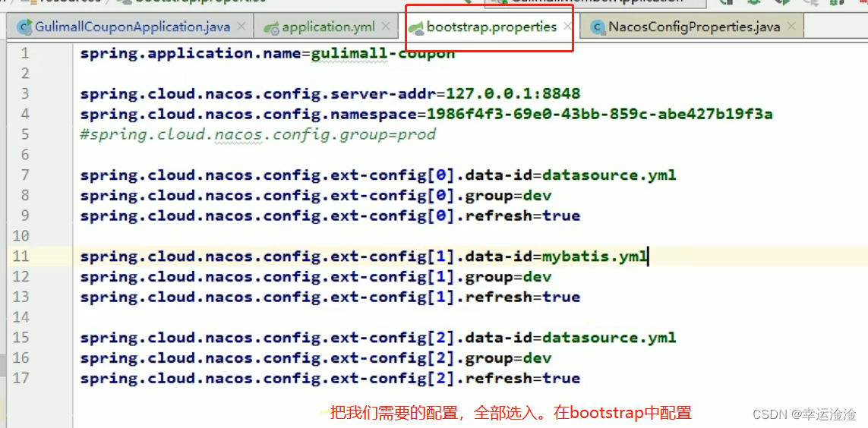Click line number 11 in the gutter
The width and height of the screenshot is (868, 428).
coord(21,256)
